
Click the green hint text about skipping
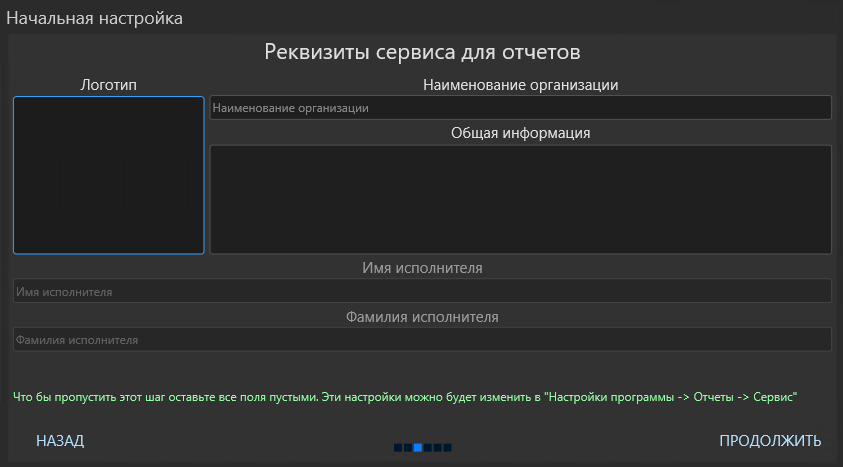(405, 397)
